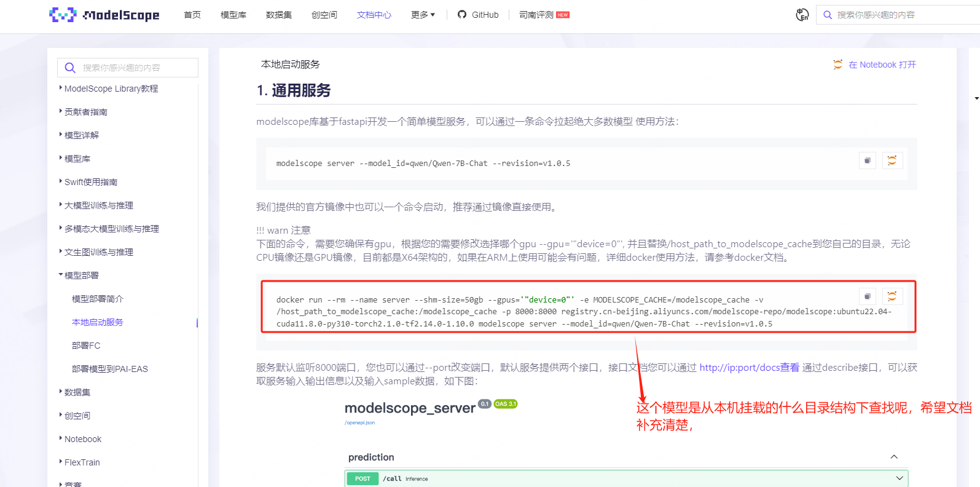Click the NEW badge beside 司南评测
This screenshot has height=487, width=980.
[563, 15]
